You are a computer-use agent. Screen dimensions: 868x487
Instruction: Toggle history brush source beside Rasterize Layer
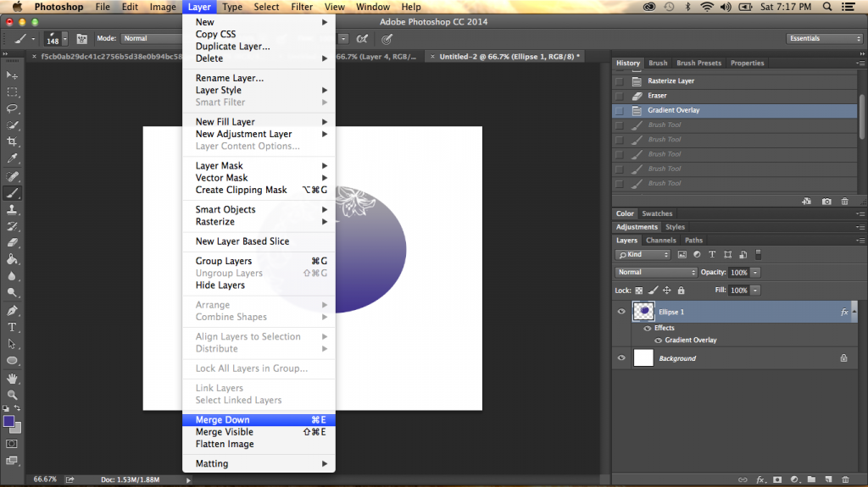tap(620, 81)
